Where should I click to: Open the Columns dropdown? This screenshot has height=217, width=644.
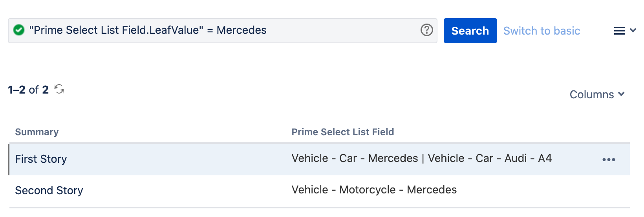591,94
